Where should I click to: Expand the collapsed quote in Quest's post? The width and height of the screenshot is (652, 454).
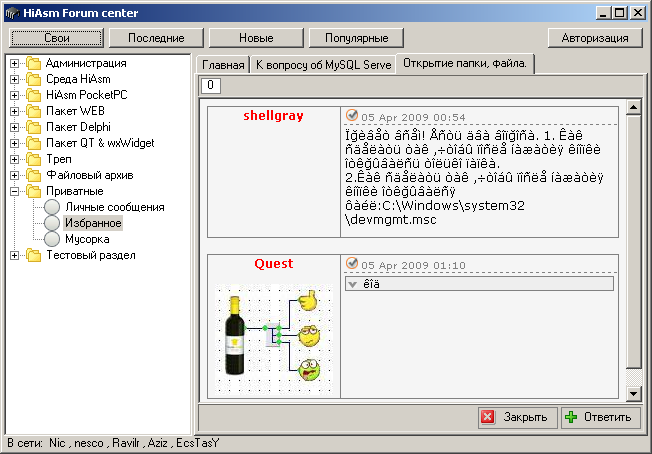point(353,284)
